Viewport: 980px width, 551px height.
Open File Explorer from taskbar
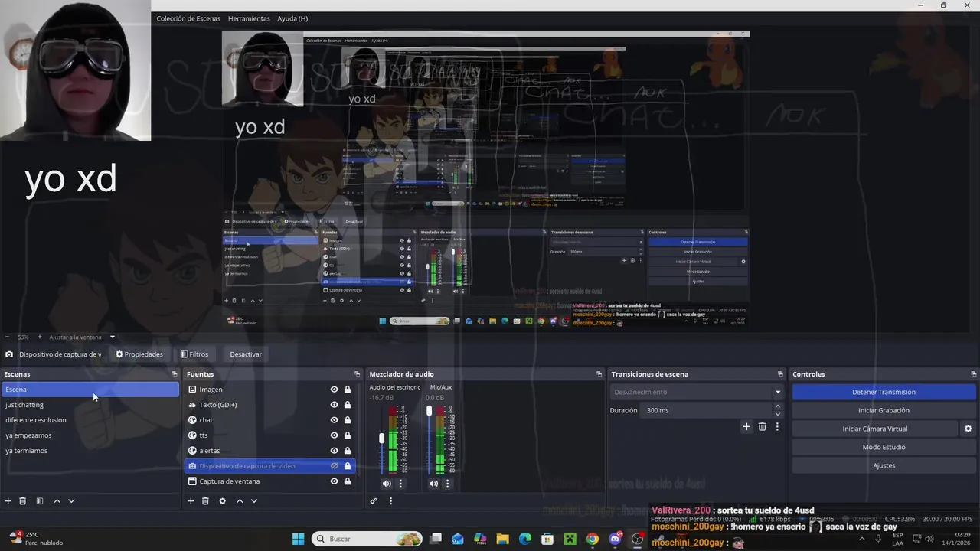pyautogui.click(x=502, y=539)
